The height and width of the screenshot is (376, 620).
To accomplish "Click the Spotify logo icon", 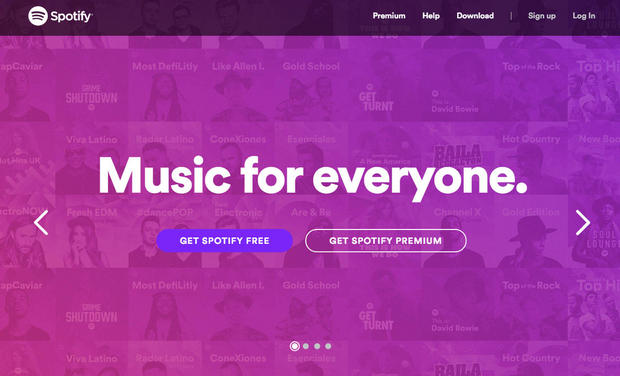I will click(38, 16).
